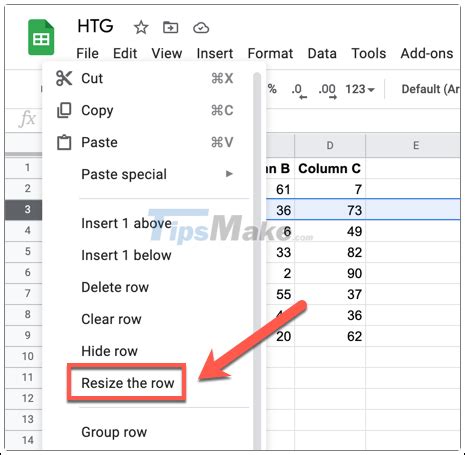The image size is (465, 455).
Task: Click the context menu scrollbar
Action: [257, 260]
